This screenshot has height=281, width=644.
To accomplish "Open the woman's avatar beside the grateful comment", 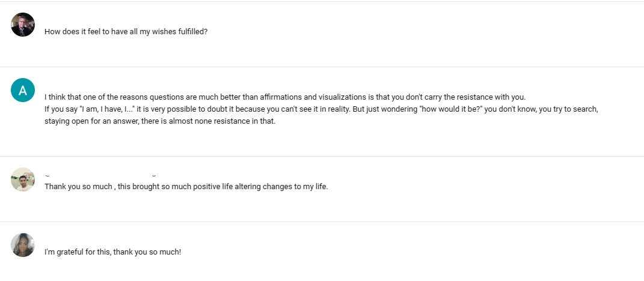I will coord(23,245).
